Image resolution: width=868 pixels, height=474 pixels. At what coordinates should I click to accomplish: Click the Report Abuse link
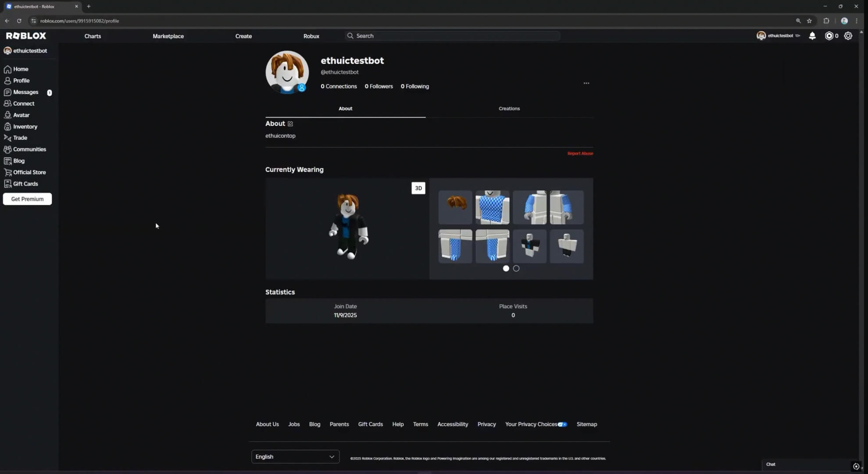tap(580, 153)
